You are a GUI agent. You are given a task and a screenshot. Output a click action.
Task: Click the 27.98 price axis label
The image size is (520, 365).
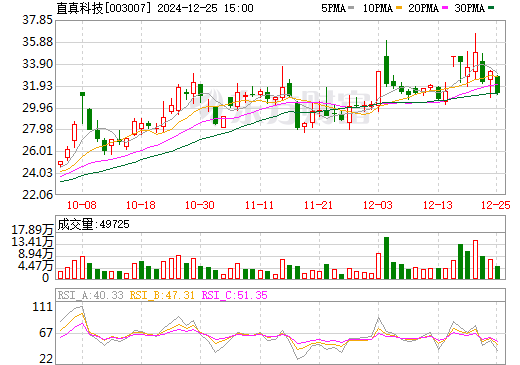pyautogui.click(x=37, y=129)
